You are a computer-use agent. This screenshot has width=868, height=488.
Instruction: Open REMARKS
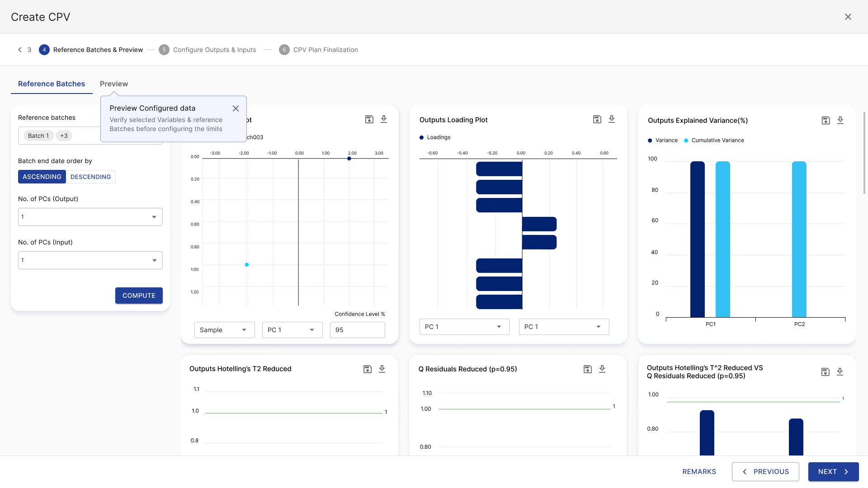pyautogui.click(x=699, y=472)
